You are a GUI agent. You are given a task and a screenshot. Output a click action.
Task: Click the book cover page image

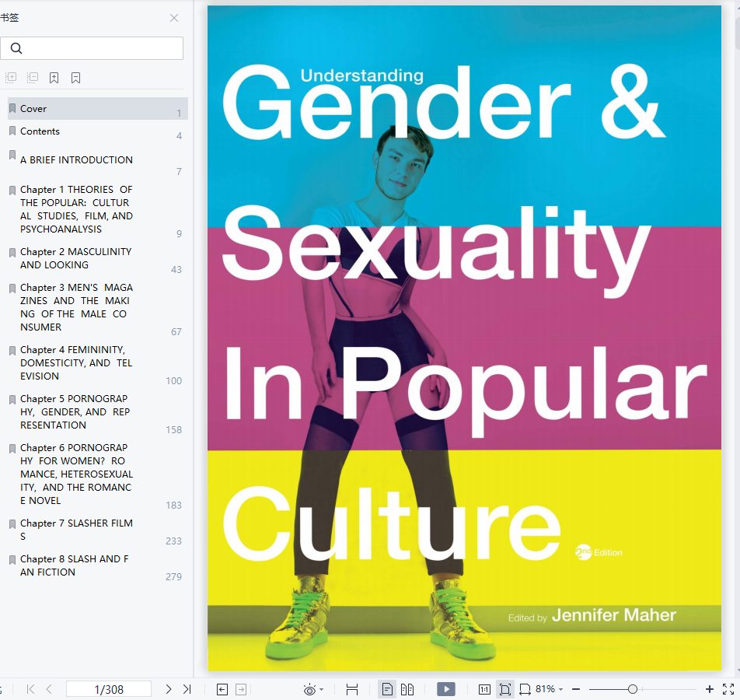click(x=464, y=338)
